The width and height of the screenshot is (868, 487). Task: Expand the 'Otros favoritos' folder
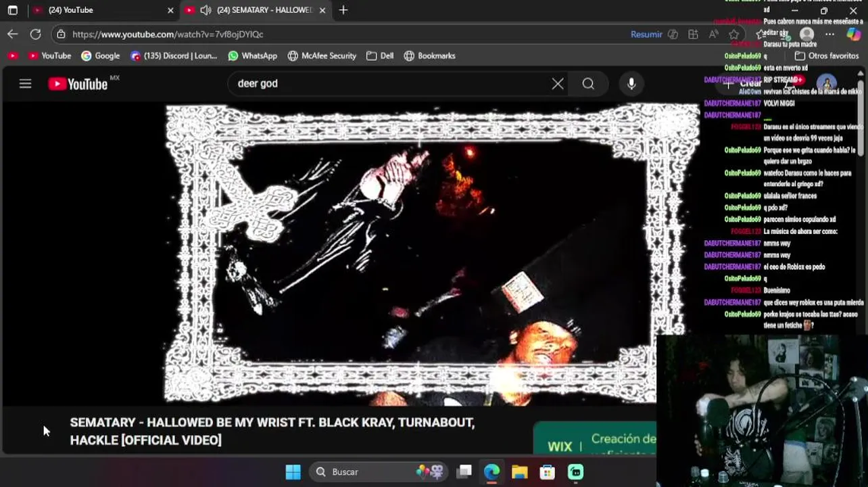tap(826, 56)
